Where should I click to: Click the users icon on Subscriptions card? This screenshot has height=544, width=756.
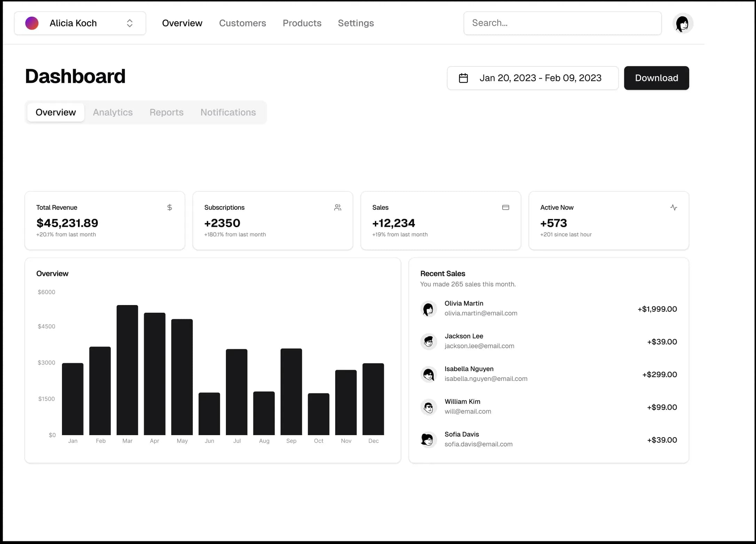pyautogui.click(x=338, y=207)
